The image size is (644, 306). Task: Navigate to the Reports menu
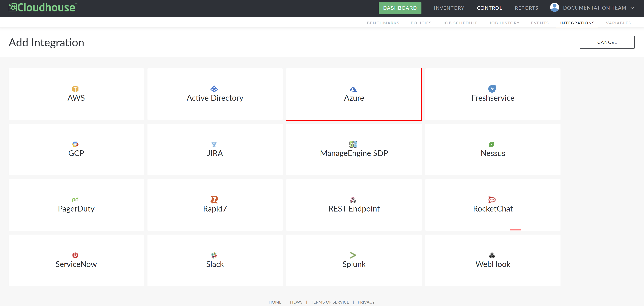coord(526,8)
